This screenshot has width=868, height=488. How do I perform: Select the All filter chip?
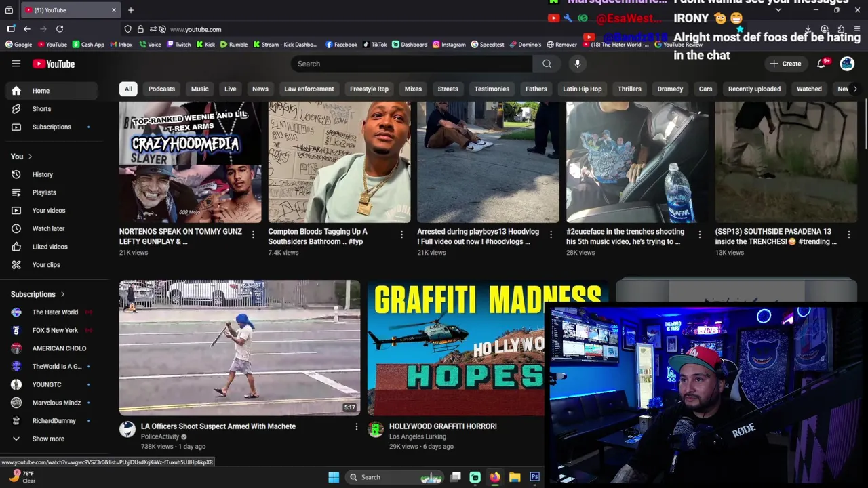click(128, 89)
